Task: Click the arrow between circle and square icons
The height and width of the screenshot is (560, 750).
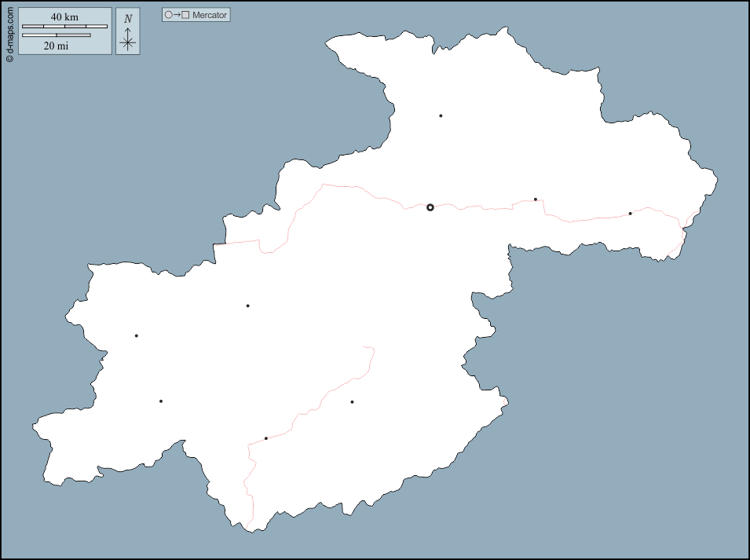Action: 177,15
